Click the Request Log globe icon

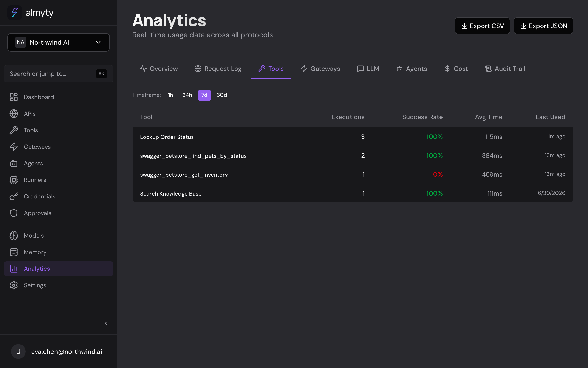click(x=198, y=69)
